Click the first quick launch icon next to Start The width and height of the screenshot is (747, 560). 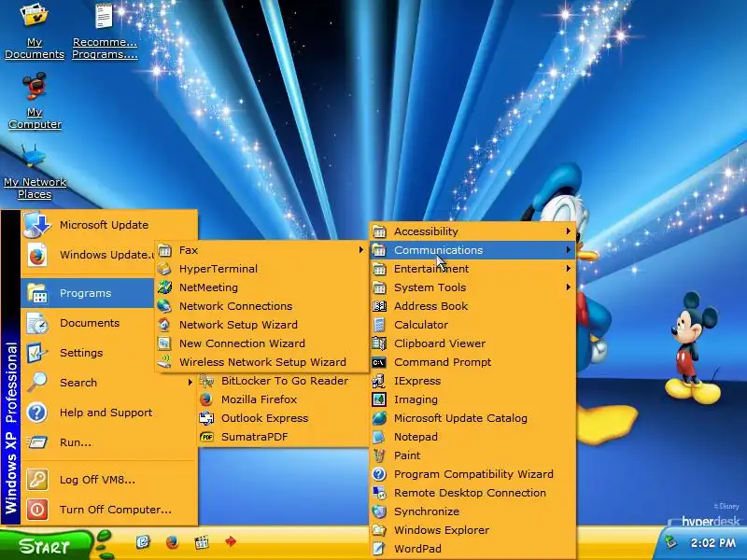(x=143, y=542)
